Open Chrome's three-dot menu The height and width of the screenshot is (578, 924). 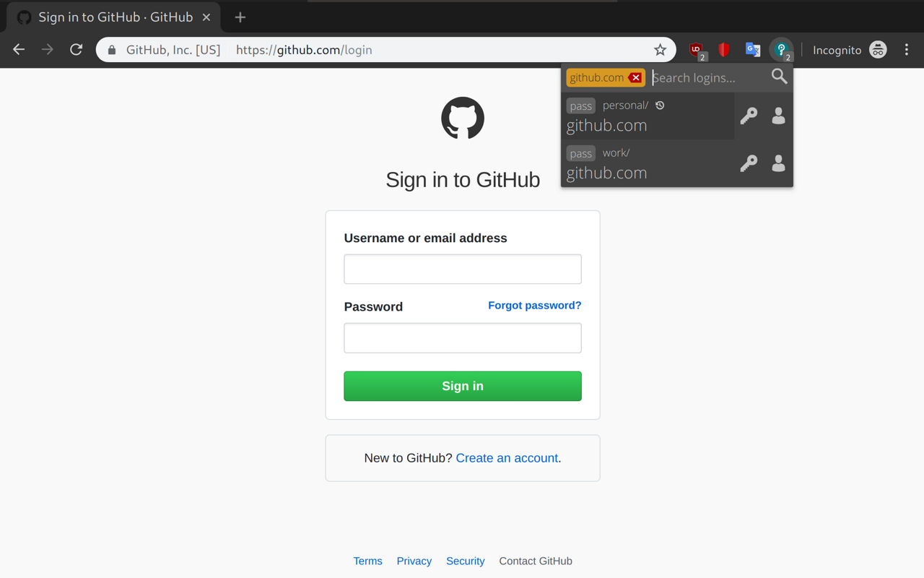(907, 50)
